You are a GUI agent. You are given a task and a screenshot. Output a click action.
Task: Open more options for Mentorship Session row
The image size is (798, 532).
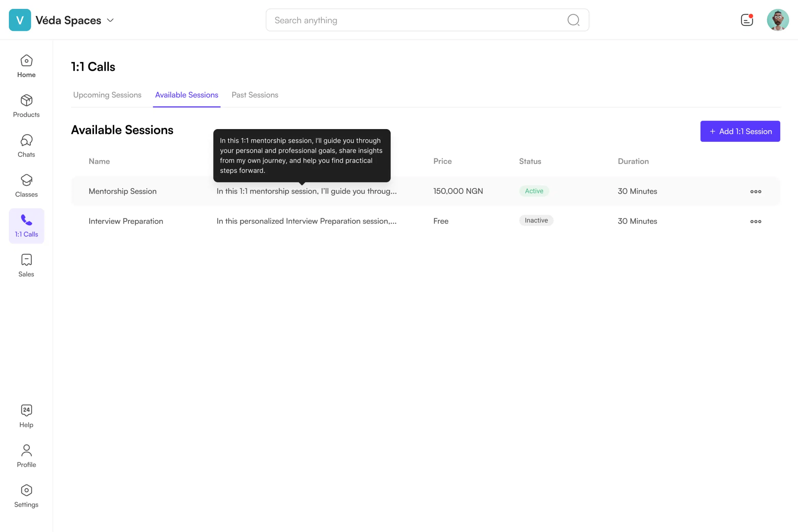[x=756, y=192]
